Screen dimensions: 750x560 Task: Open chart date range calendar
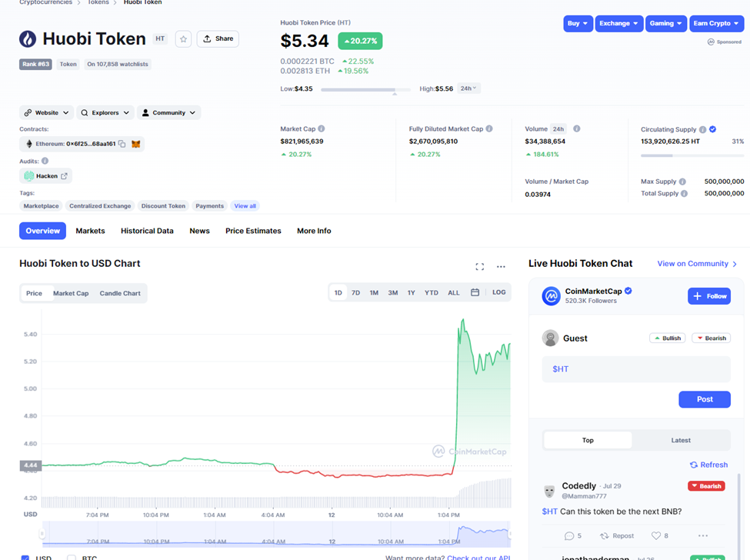coord(475,292)
